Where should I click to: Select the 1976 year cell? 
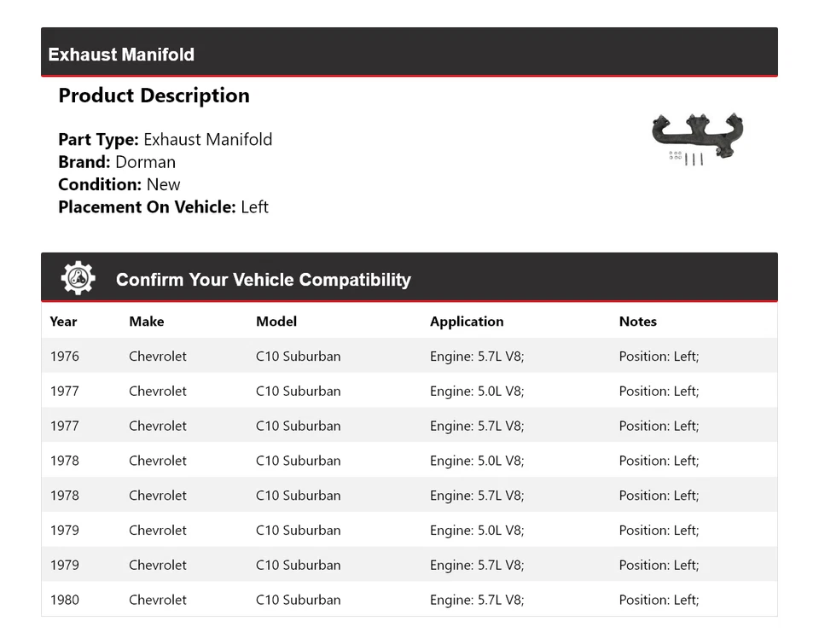64,357
